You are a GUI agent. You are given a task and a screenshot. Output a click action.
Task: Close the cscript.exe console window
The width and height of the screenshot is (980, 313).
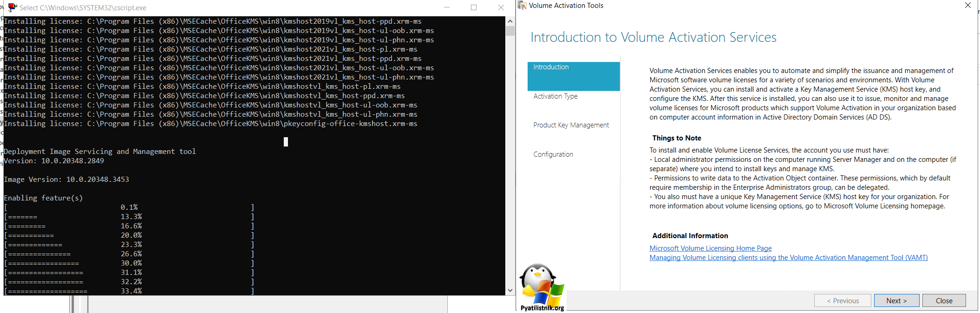coord(501,7)
